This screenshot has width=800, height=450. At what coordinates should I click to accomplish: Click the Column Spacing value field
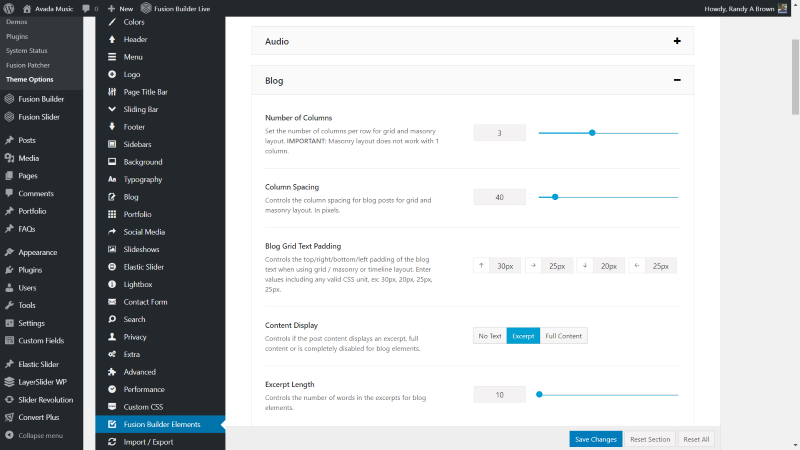pos(499,197)
